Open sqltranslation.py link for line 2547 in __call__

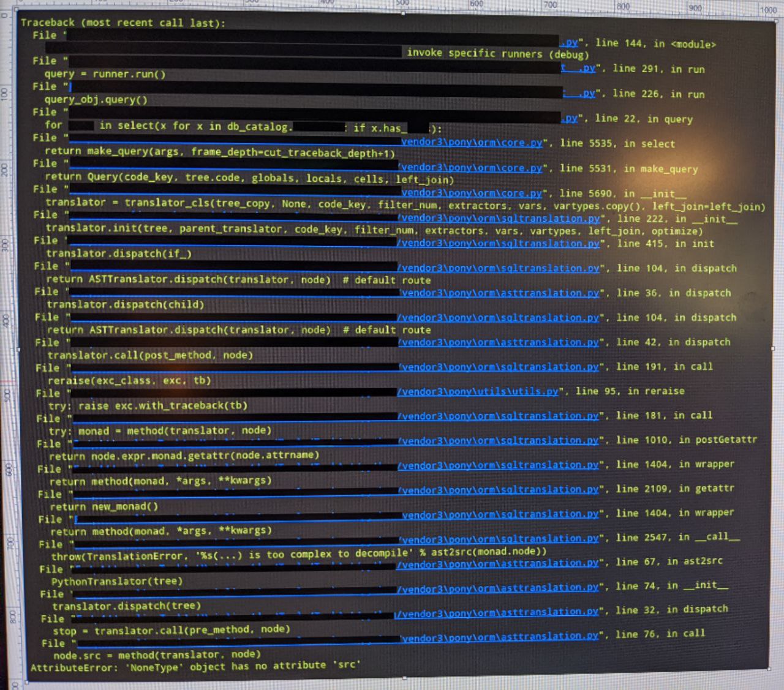(499, 538)
